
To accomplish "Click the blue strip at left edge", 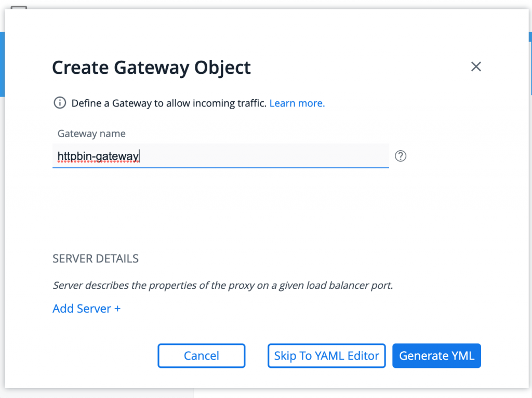I will click(2, 64).
